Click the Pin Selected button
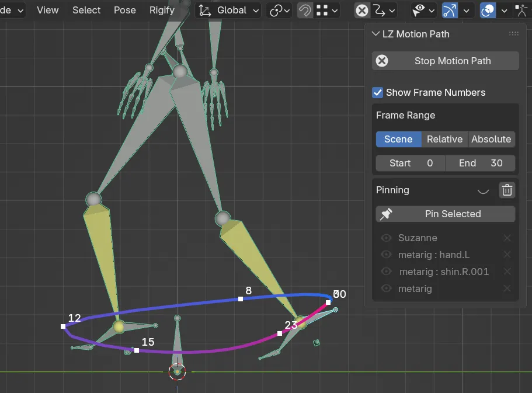Viewport: 532px width, 393px height. [x=446, y=214]
